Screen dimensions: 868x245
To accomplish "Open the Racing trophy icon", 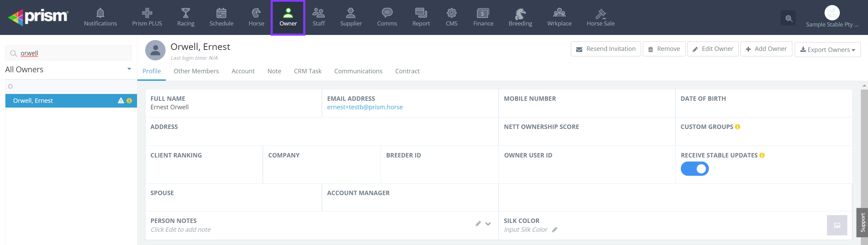I will tap(186, 14).
